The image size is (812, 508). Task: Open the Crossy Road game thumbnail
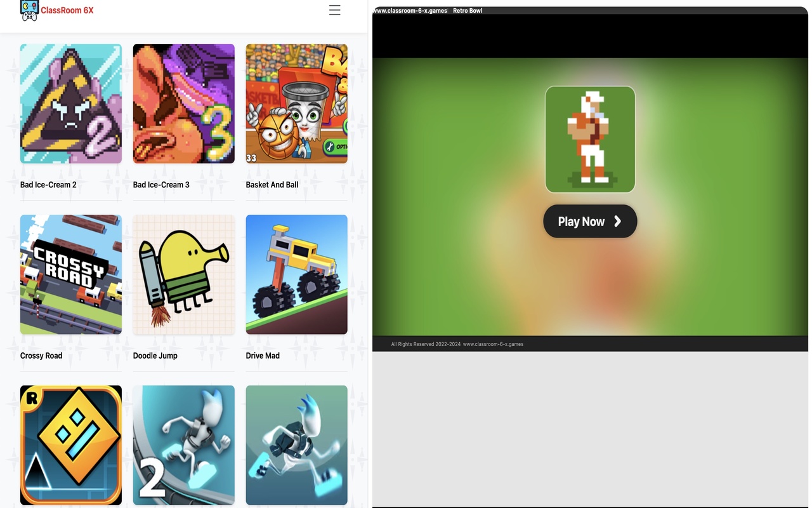click(x=71, y=274)
